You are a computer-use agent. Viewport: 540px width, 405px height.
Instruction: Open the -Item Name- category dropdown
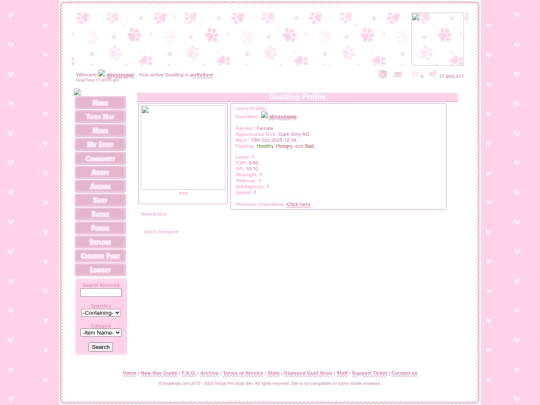click(x=101, y=333)
